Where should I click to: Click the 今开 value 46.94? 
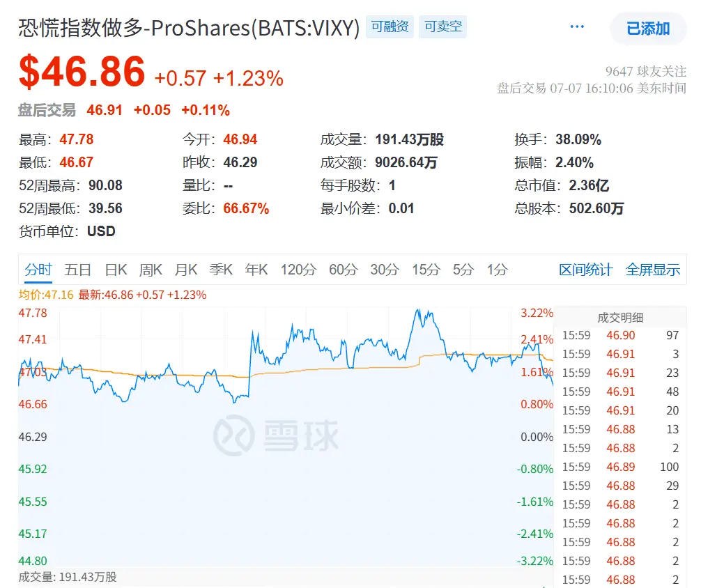(x=240, y=139)
